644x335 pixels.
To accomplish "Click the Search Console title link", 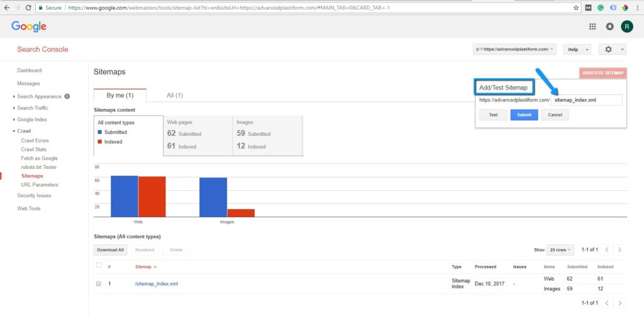I will click(42, 49).
